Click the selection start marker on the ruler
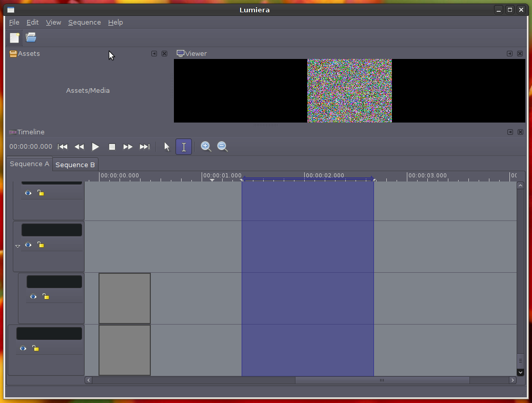 (x=242, y=179)
